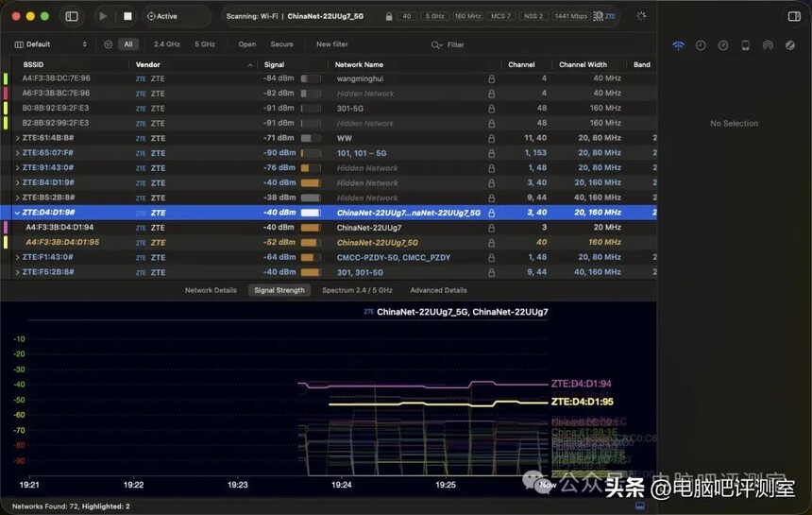Click lock icon in 301-5G row
The width and height of the screenshot is (812, 515).
[491, 109]
